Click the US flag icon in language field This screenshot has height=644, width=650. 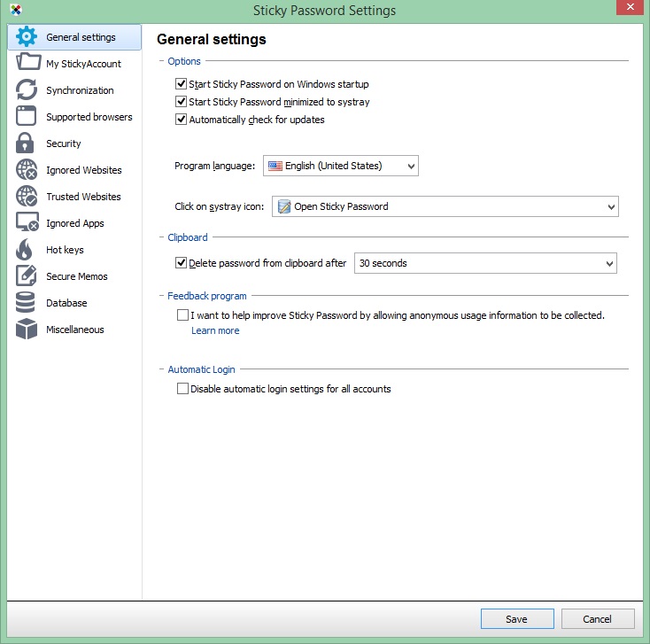click(275, 166)
